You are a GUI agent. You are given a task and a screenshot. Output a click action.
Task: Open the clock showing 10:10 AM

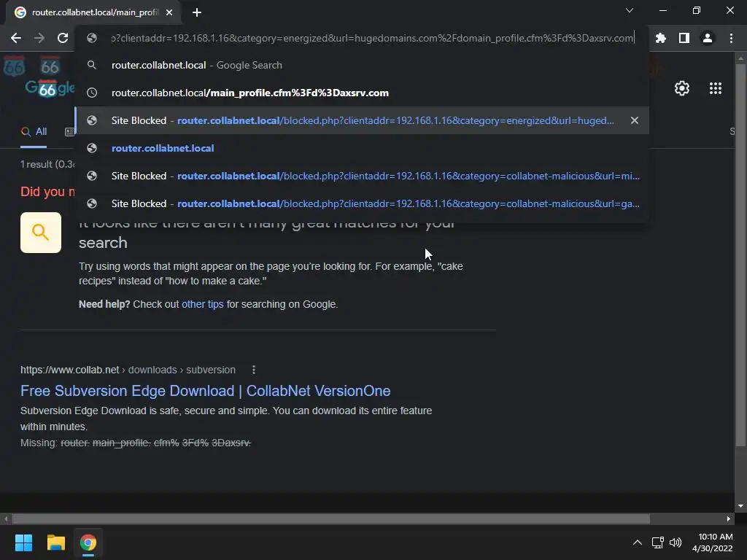[712, 542]
